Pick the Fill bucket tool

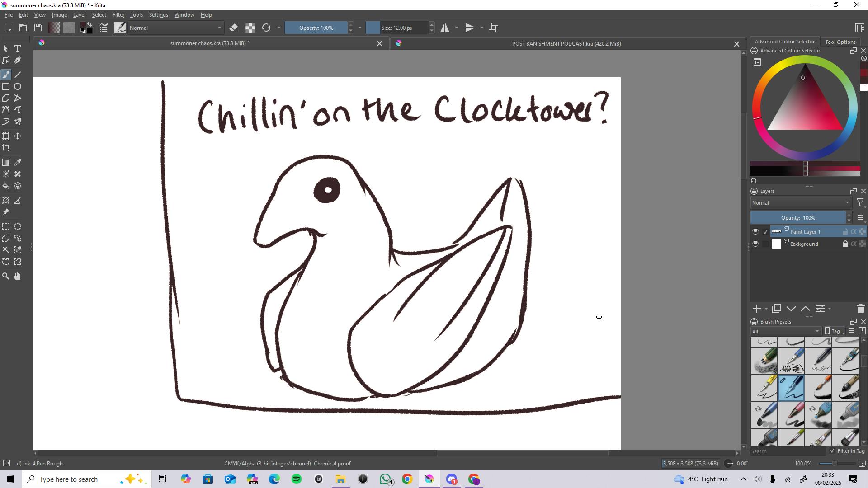click(x=6, y=186)
